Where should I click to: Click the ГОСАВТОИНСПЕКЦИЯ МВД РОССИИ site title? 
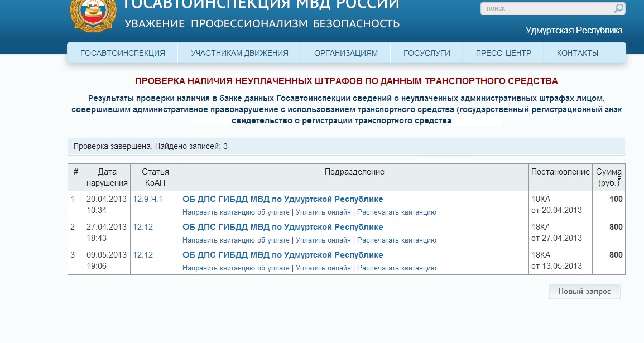[x=261, y=5]
